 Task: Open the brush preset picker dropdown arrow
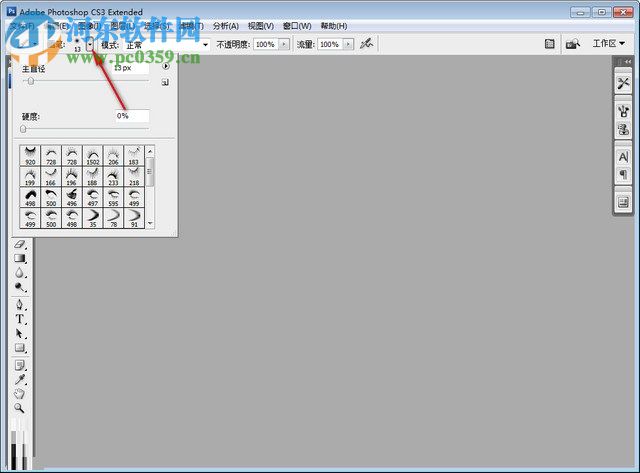click(x=90, y=44)
